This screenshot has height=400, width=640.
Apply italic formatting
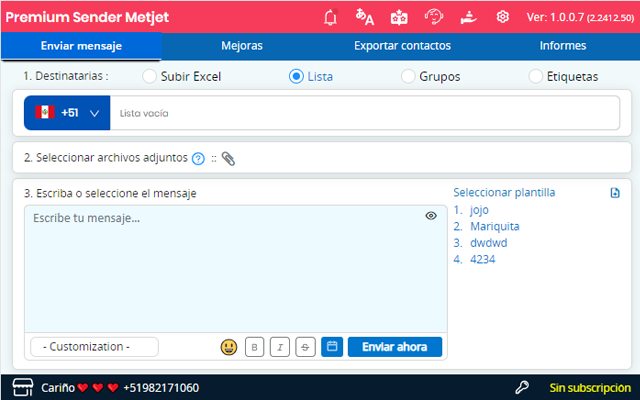280,347
